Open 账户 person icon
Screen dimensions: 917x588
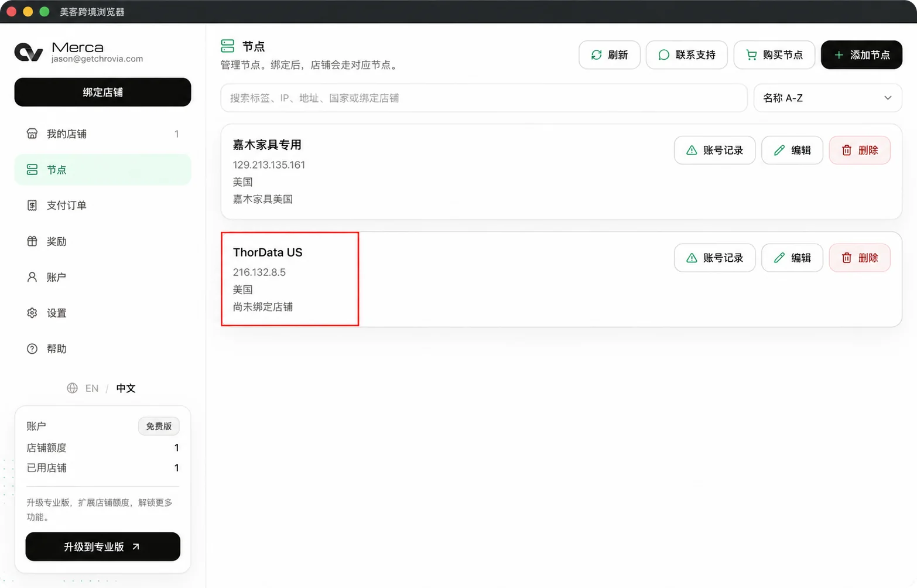(32, 277)
